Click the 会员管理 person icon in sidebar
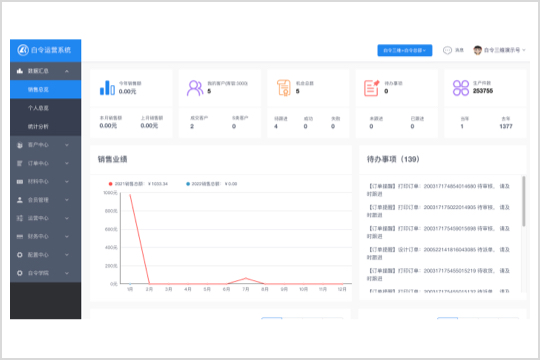Viewport: 540px width, 360px height. (x=20, y=200)
